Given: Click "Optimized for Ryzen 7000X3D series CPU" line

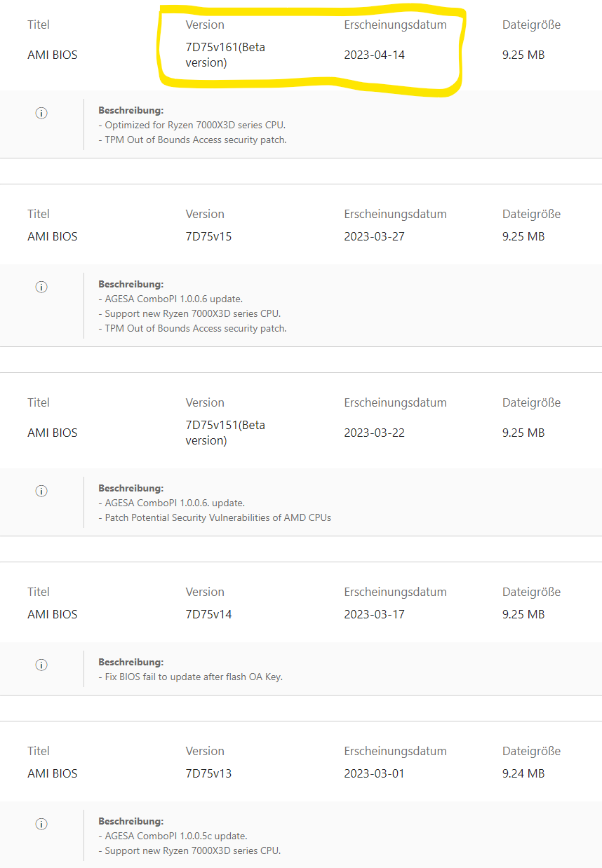Looking at the screenshot, I should pyautogui.click(x=195, y=125).
